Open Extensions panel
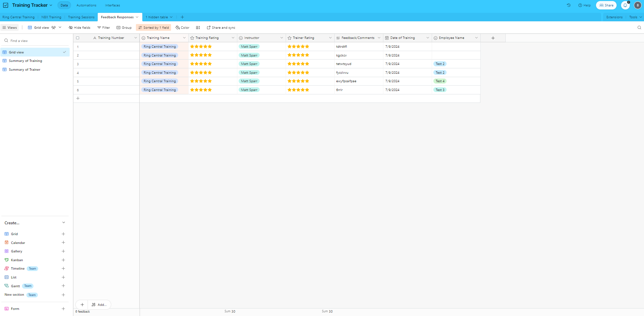Viewport: 644px width, 316px height. [614, 17]
